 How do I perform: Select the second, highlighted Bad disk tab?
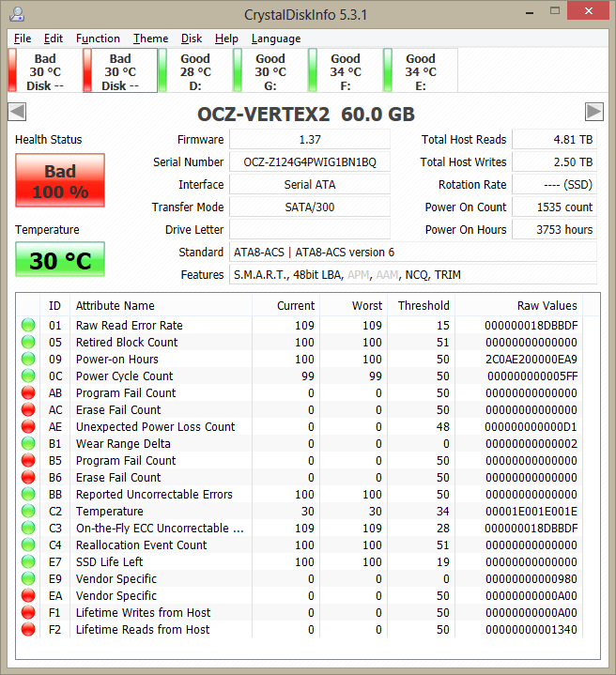(x=120, y=71)
